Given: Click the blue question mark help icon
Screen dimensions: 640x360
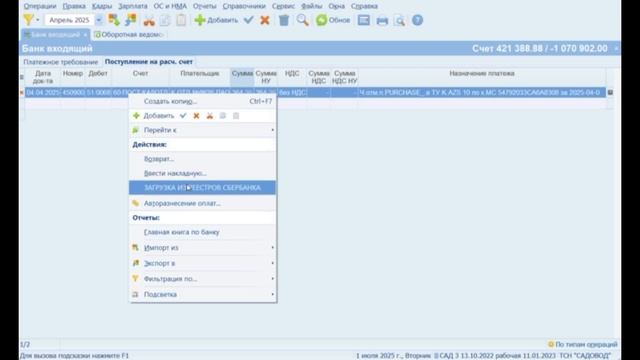Looking at the screenshot, I should click(x=417, y=20).
